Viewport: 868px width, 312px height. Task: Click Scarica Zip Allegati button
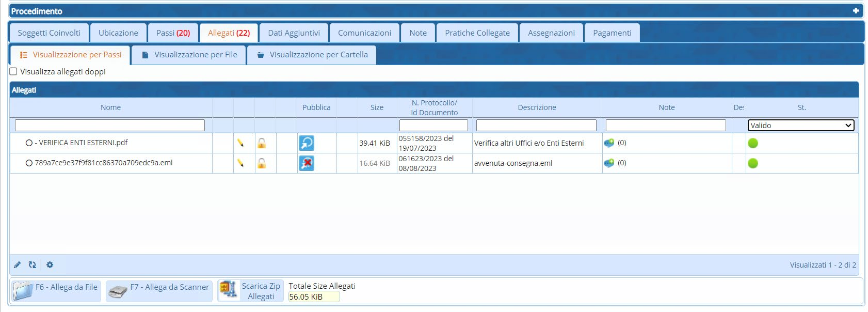251,291
